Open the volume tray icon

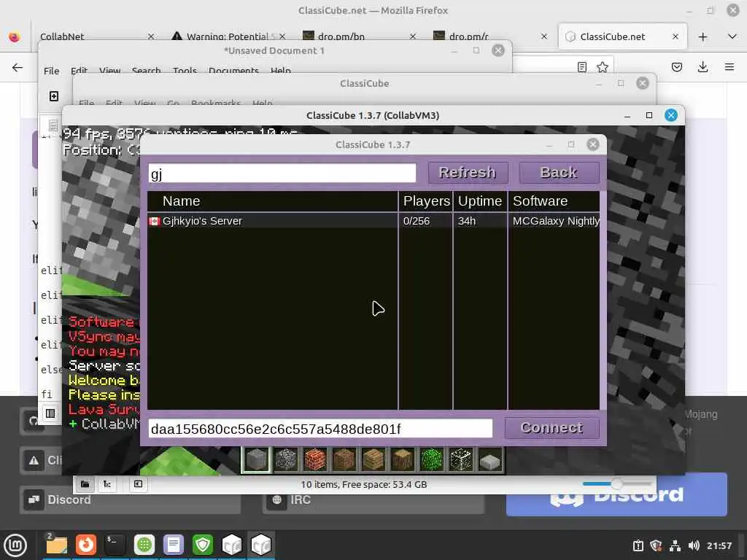tap(694, 545)
